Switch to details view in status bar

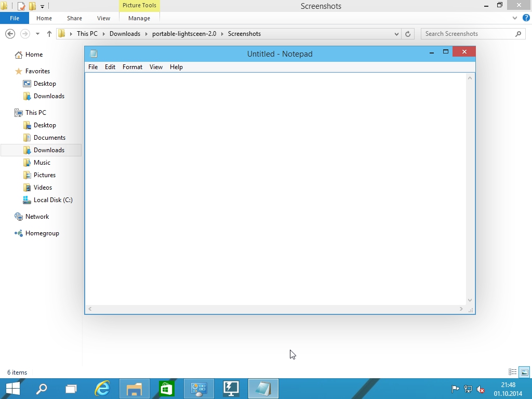[x=512, y=372]
